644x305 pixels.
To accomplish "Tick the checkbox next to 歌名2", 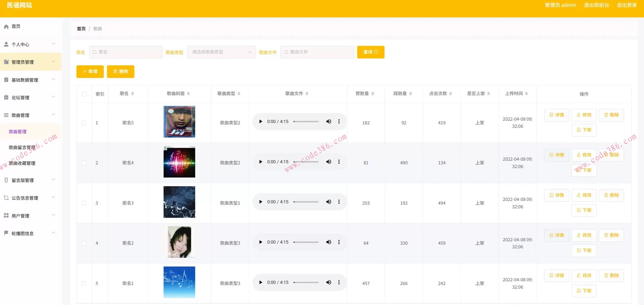I will click(x=84, y=243).
